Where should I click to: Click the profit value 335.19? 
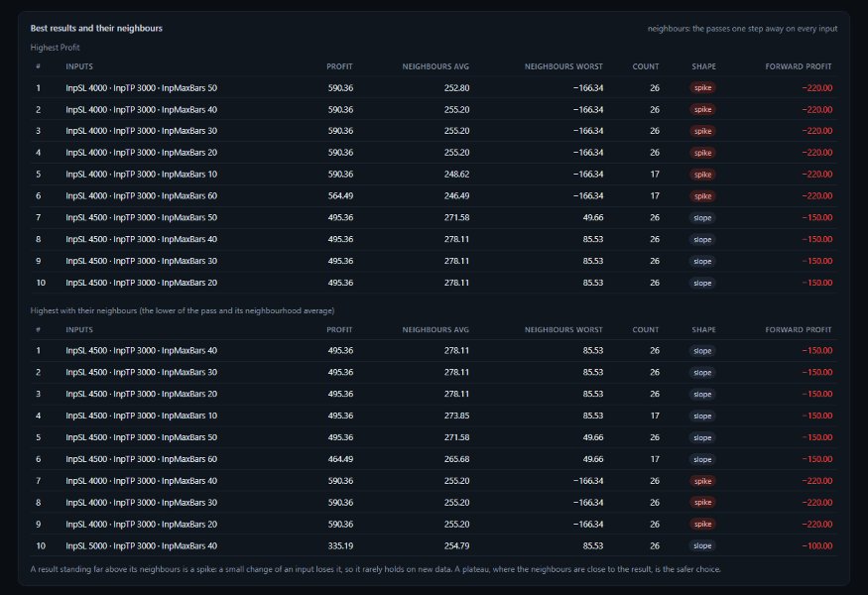[x=340, y=545]
